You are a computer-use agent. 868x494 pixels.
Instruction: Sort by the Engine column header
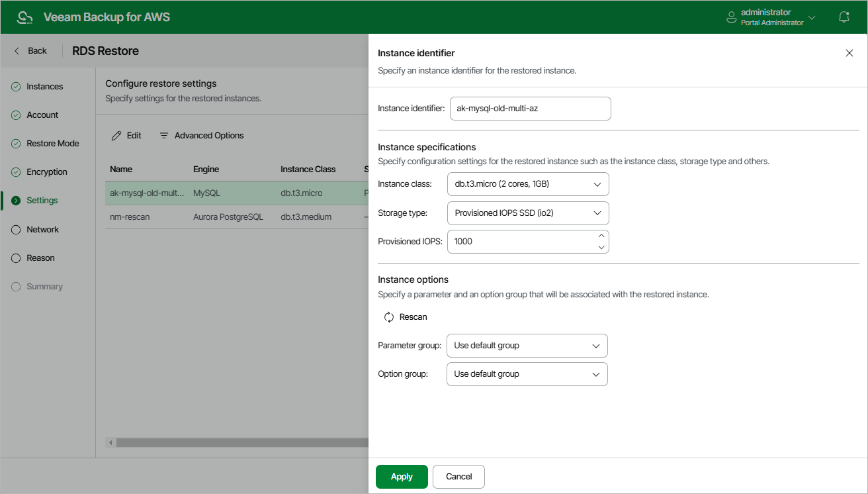point(206,170)
